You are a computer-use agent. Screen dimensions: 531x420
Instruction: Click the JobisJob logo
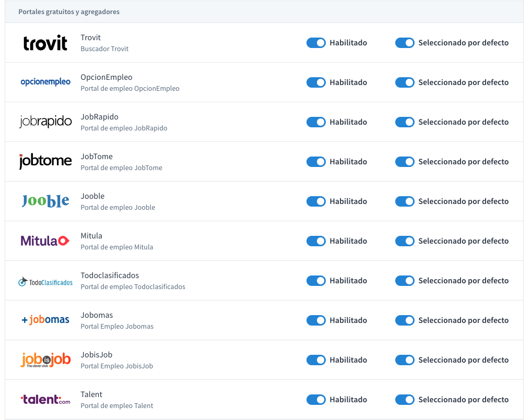pos(45,360)
